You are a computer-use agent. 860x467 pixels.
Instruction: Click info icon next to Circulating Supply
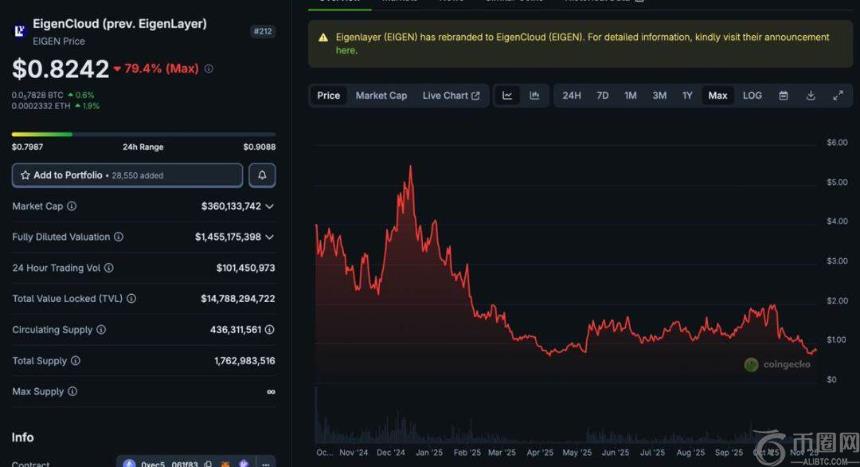101,329
